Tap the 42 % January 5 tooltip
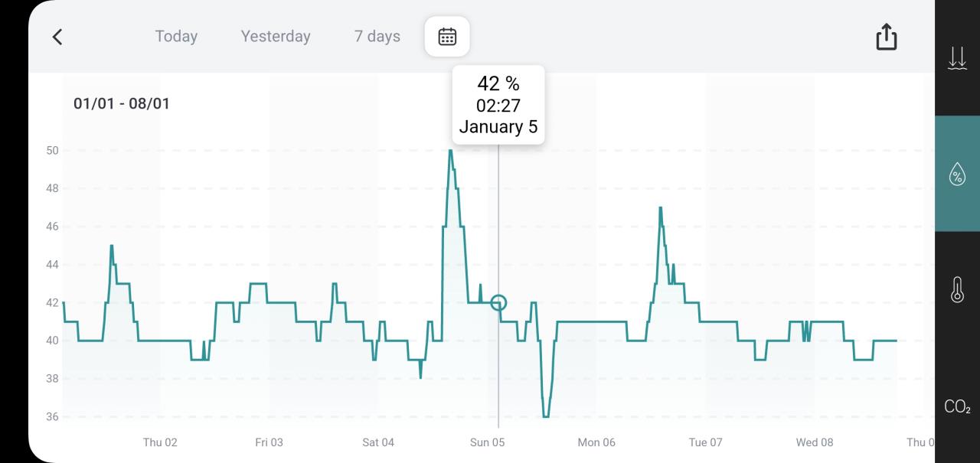The width and height of the screenshot is (980, 463). (x=498, y=105)
